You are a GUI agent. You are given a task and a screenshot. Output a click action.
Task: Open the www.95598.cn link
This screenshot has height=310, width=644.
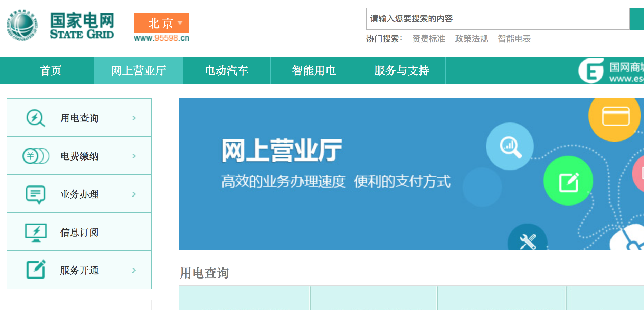161,38
